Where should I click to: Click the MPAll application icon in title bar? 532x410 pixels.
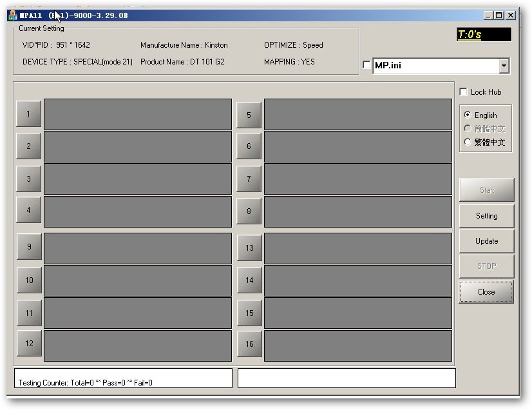pyautogui.click(x=13, y=15)
